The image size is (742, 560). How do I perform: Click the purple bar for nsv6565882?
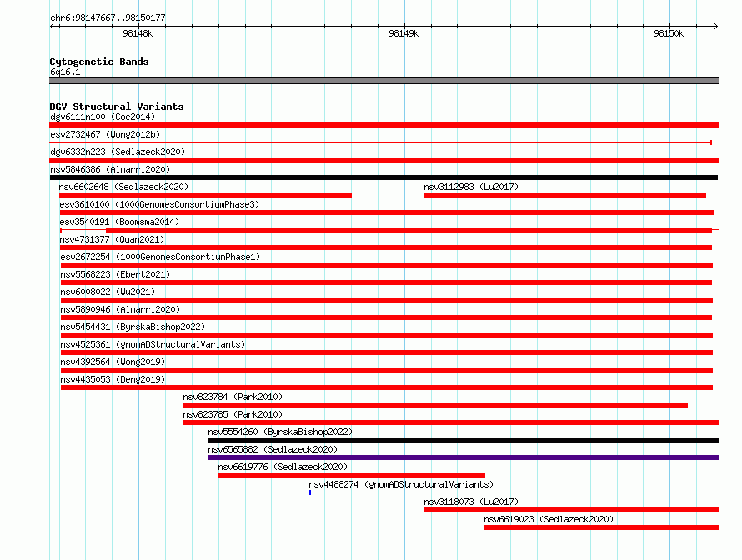464,457
